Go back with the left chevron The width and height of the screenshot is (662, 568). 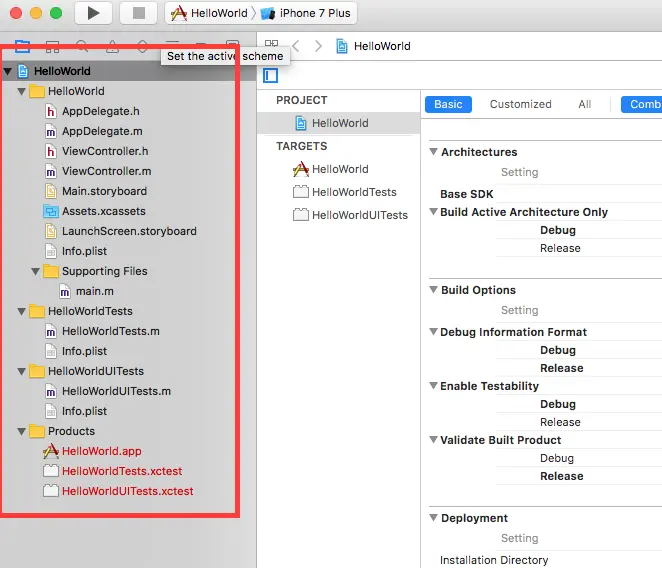(296, 46)
